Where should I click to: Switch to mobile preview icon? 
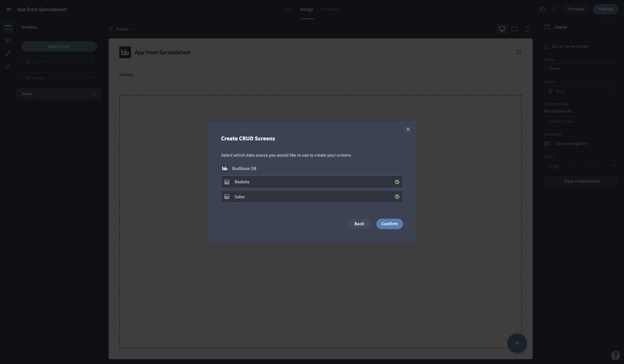point(527,29)
